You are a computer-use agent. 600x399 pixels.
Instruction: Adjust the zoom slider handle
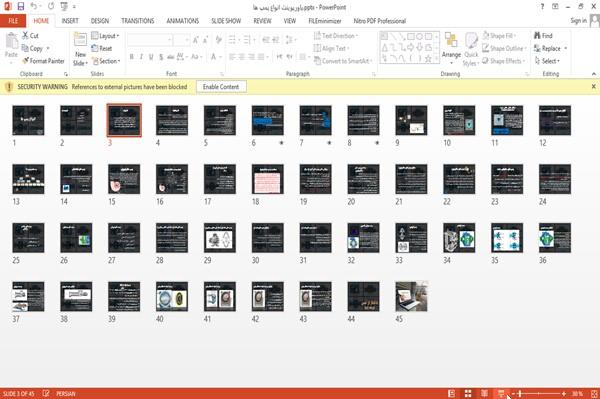520,394
